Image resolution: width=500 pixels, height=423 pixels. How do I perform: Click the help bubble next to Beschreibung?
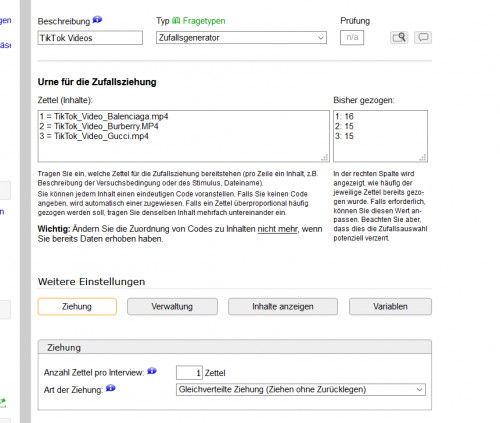97,20
